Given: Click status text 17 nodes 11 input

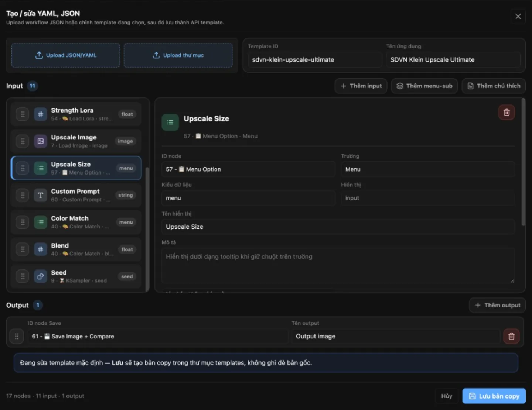Looking at the screenshot, I should tap(45, 396).
